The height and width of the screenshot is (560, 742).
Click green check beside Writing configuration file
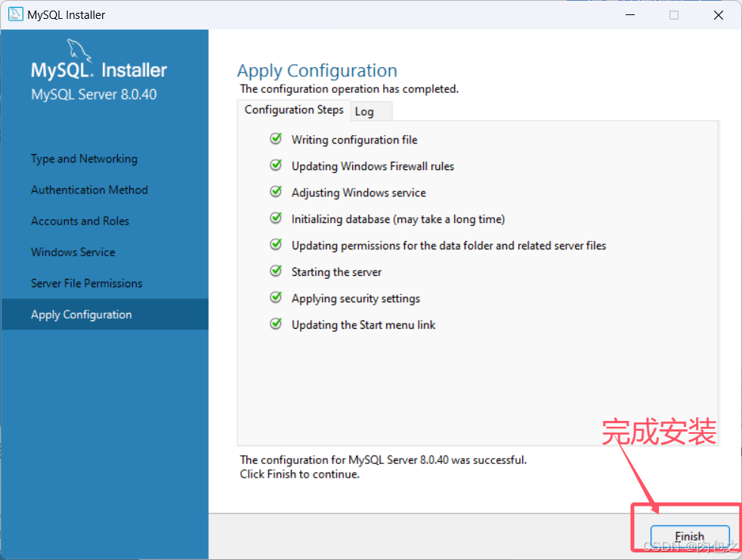pyautogui.click(x=276, y=139)
